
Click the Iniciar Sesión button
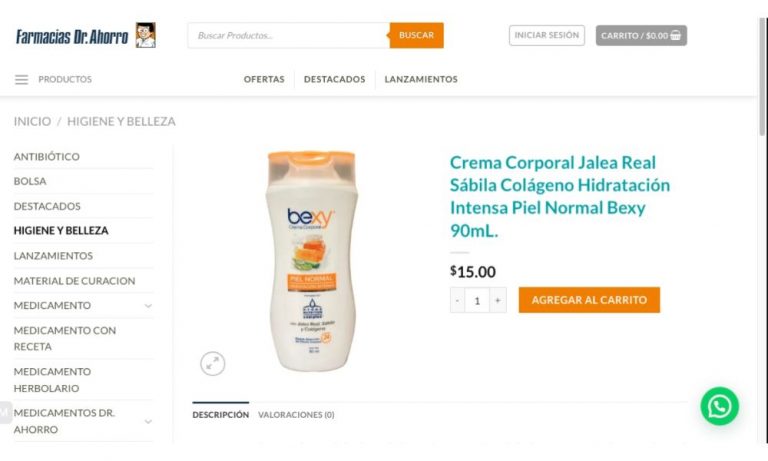[x=547, y=35]
